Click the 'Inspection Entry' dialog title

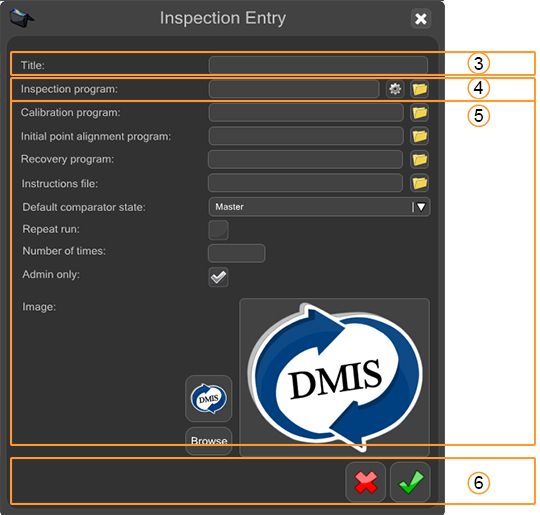click(x=222, y=18)
